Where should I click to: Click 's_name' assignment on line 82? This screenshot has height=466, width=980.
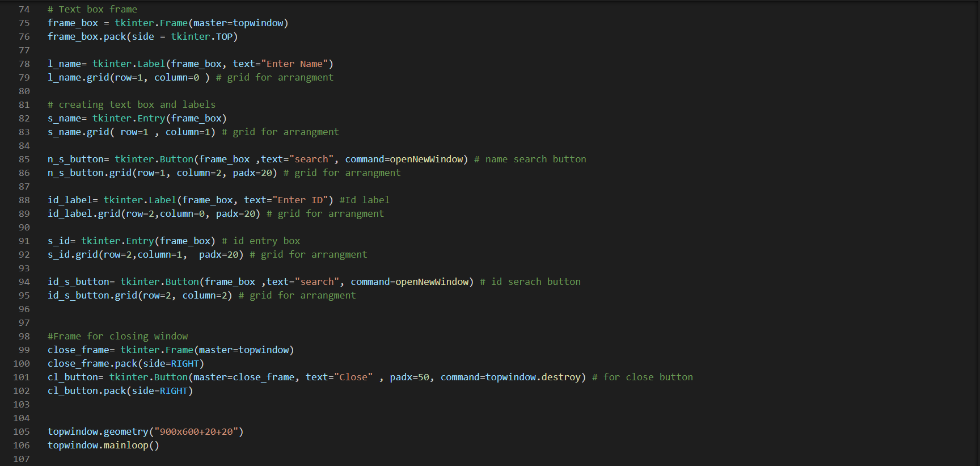[64, 118]
